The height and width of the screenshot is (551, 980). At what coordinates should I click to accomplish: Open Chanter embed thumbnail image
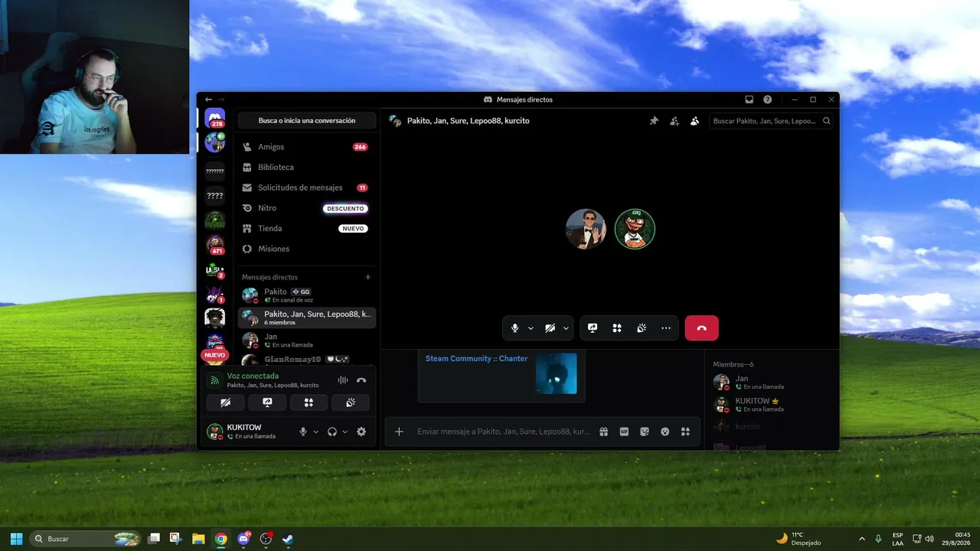557,373
